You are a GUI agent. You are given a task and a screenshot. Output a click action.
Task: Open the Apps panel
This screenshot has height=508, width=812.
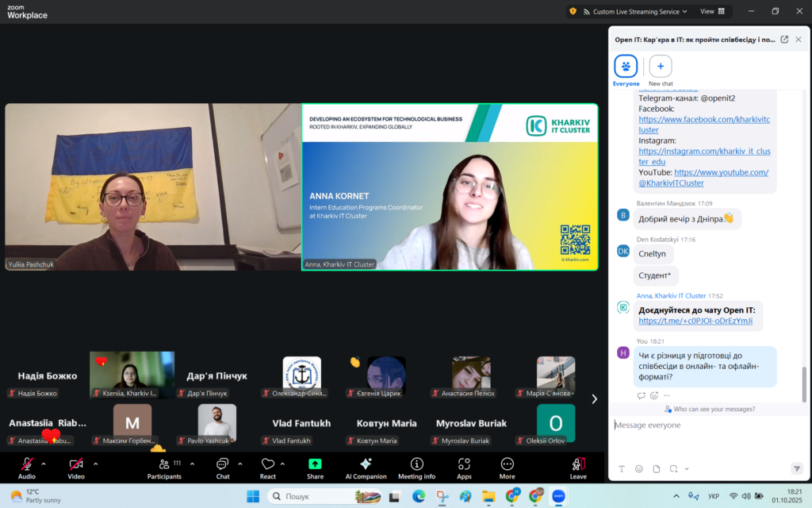pyautogui.click(x=464, y=466)
